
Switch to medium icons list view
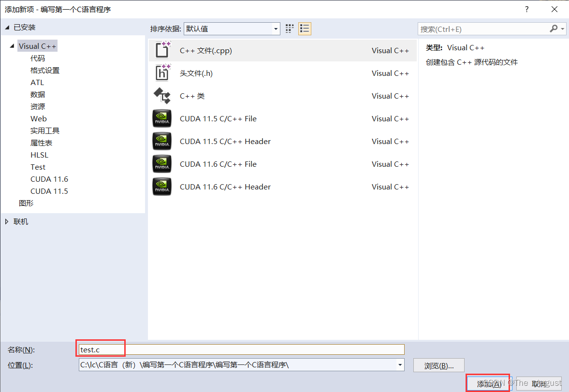pos(305,29)
